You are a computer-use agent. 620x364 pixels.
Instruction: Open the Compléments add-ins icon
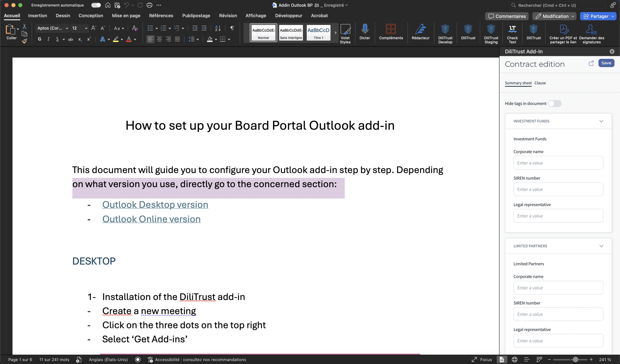391,30
